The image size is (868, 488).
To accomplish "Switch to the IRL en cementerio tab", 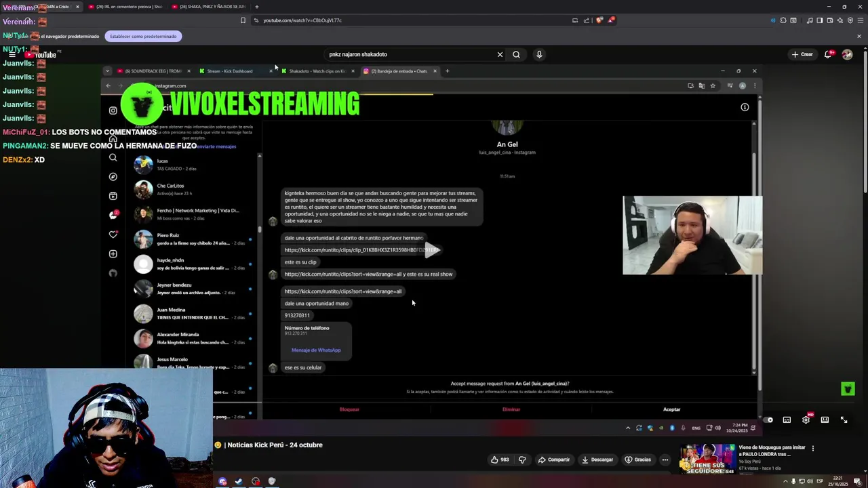I will [x=125, y=7].
